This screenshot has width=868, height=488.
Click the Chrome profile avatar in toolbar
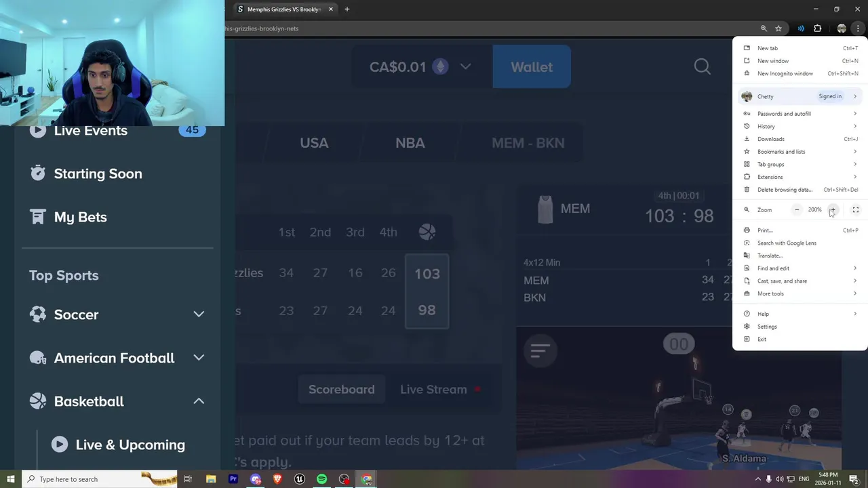(x=842, y=28)
